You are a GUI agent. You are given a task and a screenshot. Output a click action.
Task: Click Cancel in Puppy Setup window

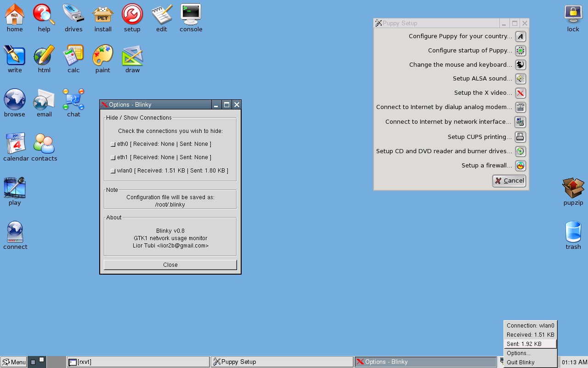(509, 181)
